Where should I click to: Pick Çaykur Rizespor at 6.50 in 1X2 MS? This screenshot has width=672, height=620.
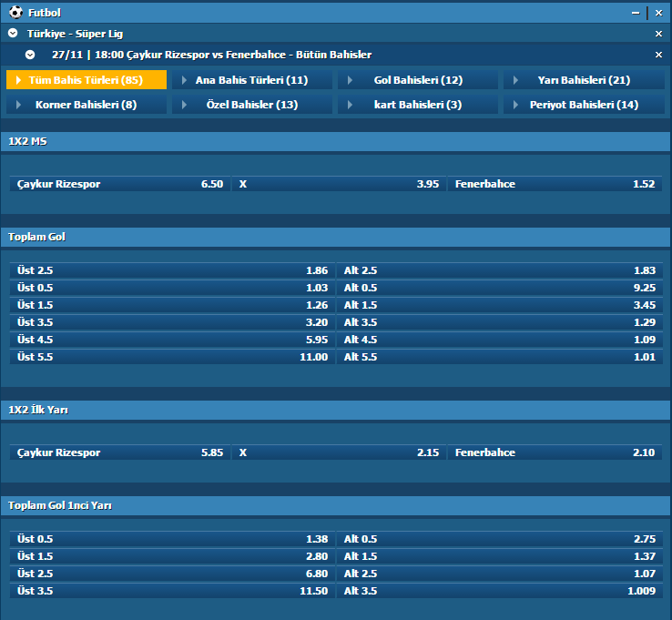pos(119,184)
